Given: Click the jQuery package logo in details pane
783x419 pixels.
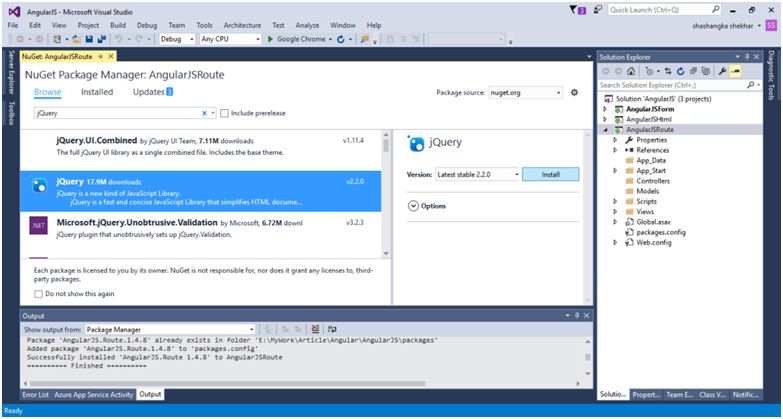Looking at the screenshot, I should click(416, 143).
